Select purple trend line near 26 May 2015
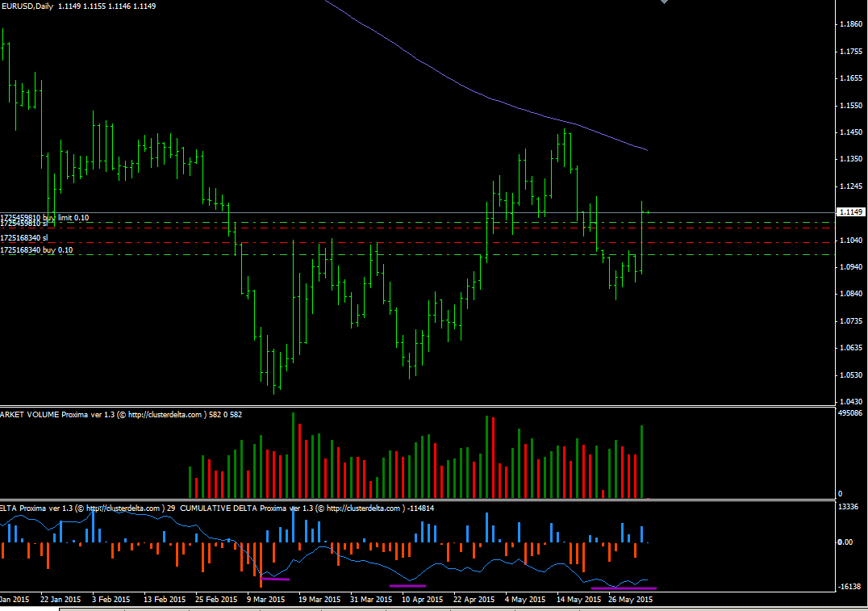868x611 pixels. coord(629,588)
